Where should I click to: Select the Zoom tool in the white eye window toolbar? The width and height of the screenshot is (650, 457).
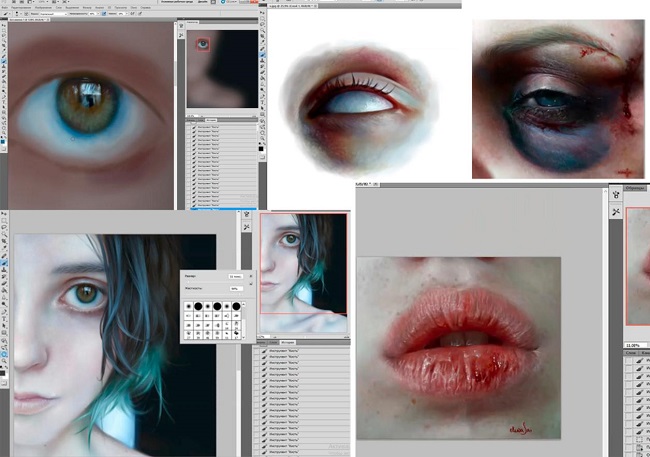[262, 138]
